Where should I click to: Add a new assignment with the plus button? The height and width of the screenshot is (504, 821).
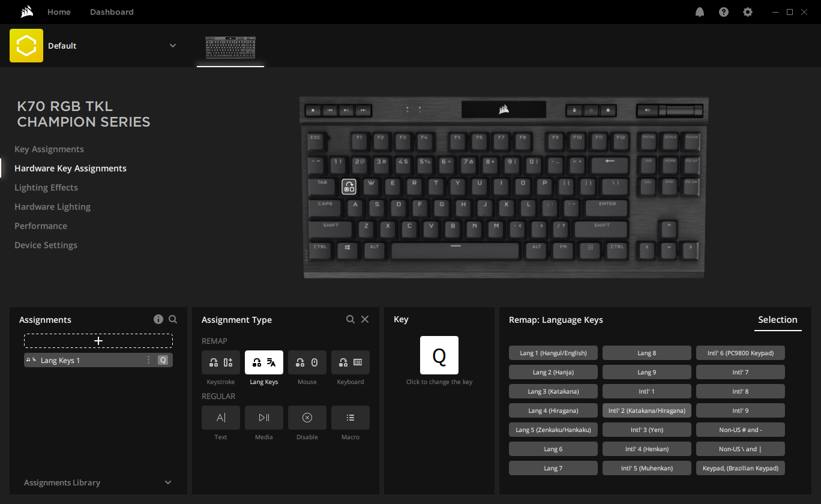(98, 341)
